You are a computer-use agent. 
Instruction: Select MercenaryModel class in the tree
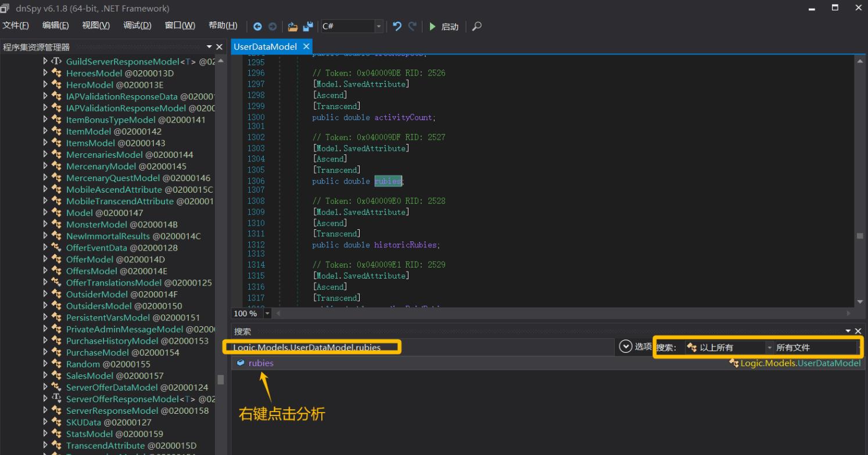(126, 166)
